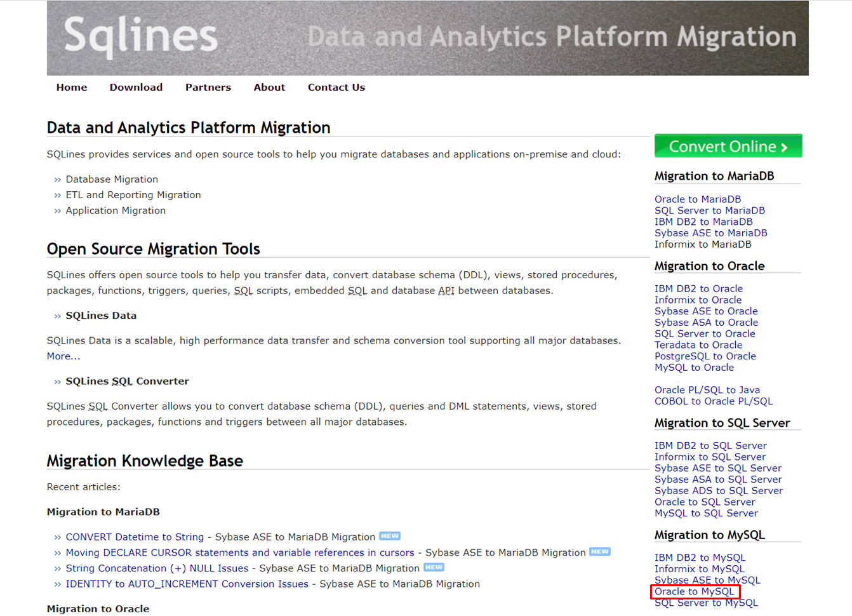The image size is (852, 616).
Task: Click the More... link under SQLines Data
Action: 63,356
